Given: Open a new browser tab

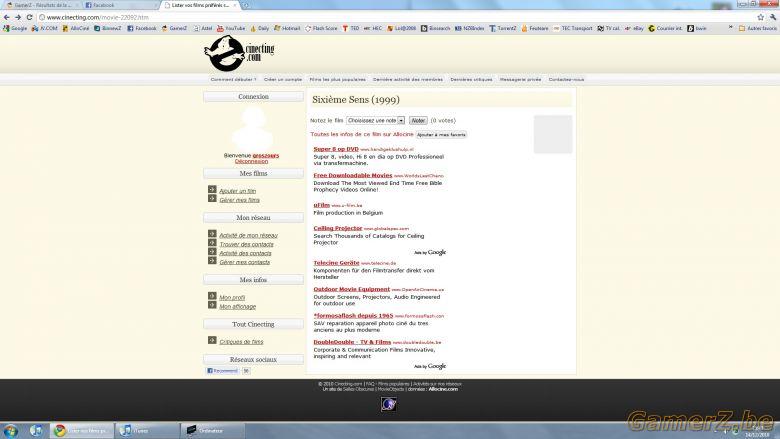Looking at the screenshot, I should pyautogui.click(x=246, y=5).
